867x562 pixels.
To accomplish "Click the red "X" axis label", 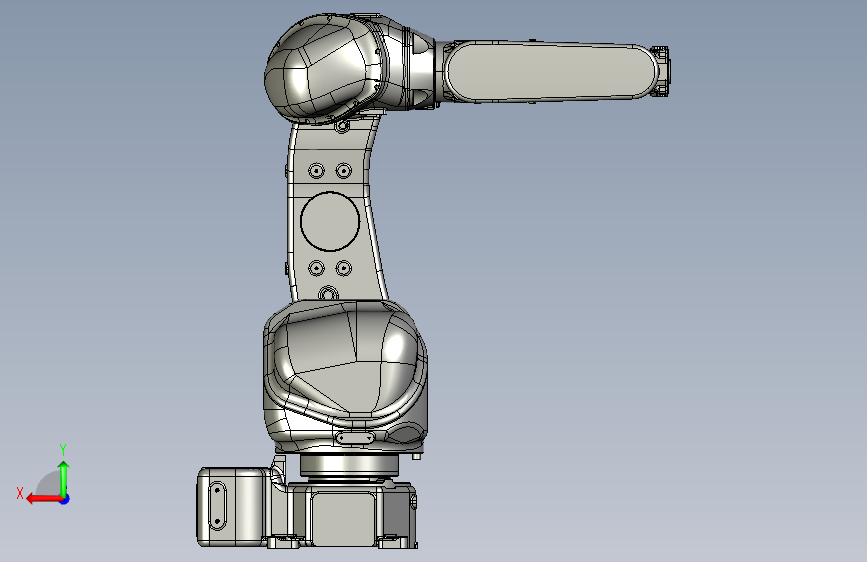I will click(20, 493).
